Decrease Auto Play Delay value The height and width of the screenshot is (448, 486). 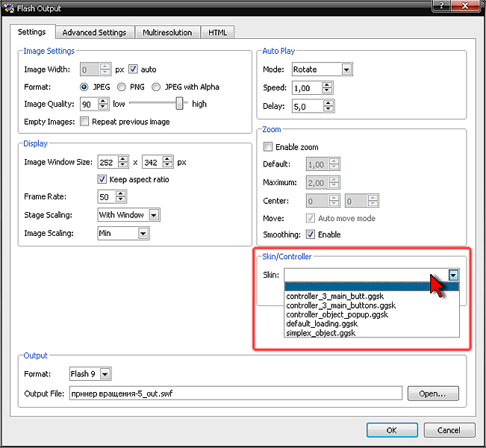click(328, 110)
